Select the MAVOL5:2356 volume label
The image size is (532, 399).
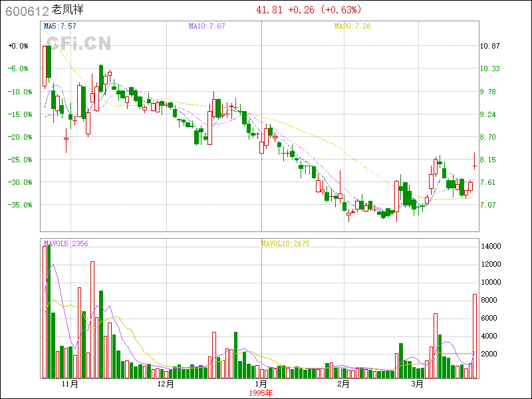pyautogui.click(x=65, y=243)
